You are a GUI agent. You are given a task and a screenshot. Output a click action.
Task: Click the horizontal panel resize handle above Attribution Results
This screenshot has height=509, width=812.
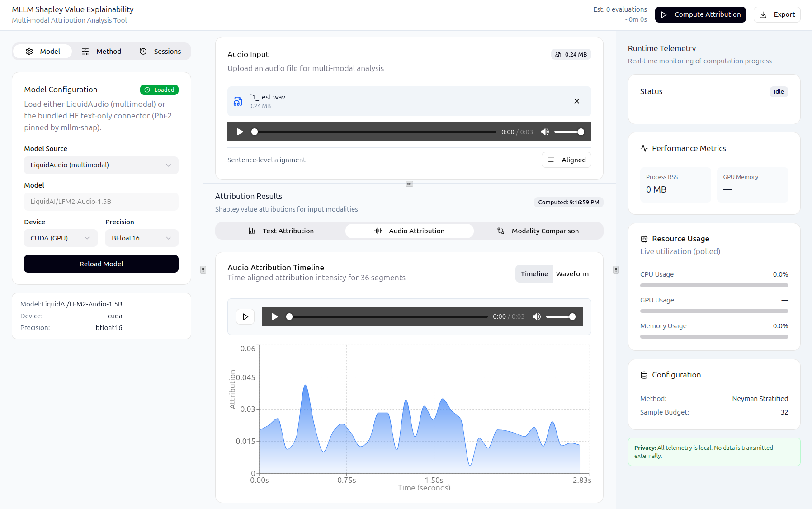click(x=409, y=184)
